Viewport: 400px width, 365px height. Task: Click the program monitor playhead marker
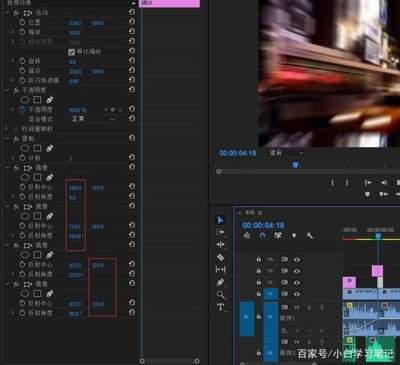pos(295,164)
